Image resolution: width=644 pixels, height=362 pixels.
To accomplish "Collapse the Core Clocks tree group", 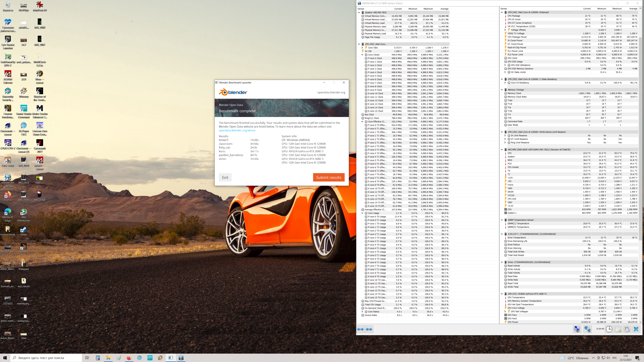I will coord(362,55).
